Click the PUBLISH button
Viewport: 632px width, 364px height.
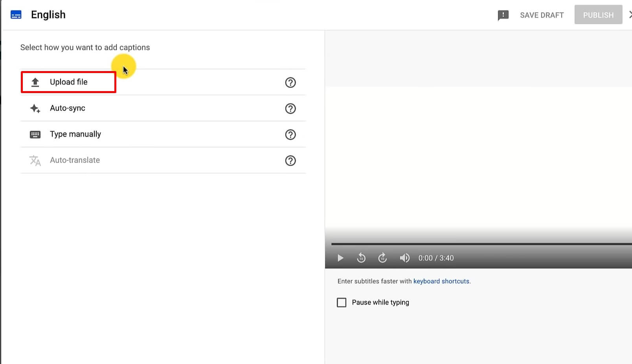point(598,15)
